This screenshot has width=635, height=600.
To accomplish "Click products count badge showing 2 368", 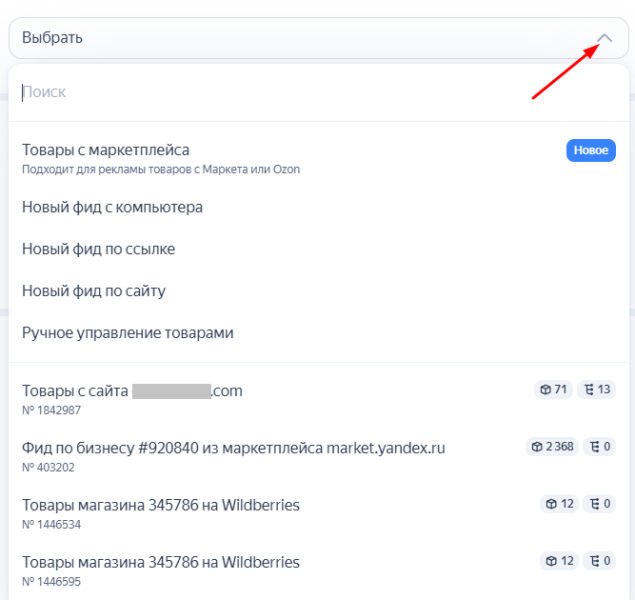I will point(552,447).
